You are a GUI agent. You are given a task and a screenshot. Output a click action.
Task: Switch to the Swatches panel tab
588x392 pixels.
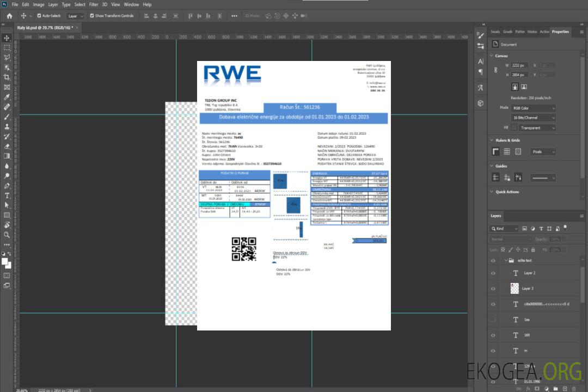click(x=494, y=32)
